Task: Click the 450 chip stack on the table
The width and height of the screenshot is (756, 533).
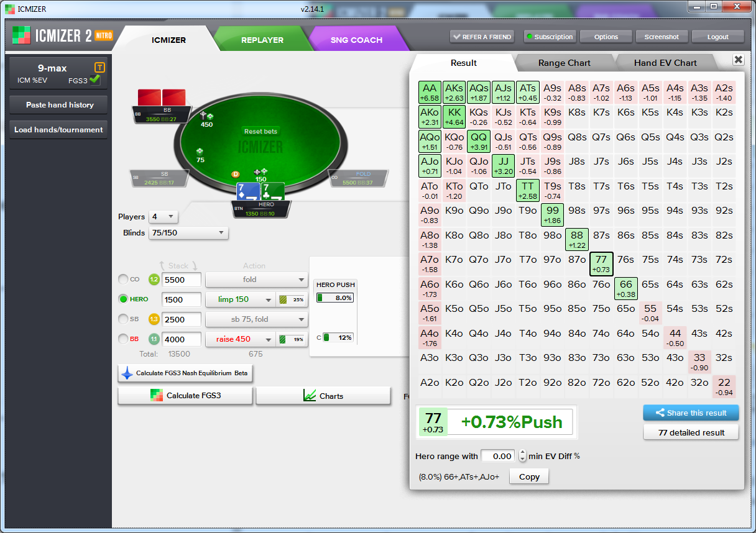Action: [x=206, y=120]
